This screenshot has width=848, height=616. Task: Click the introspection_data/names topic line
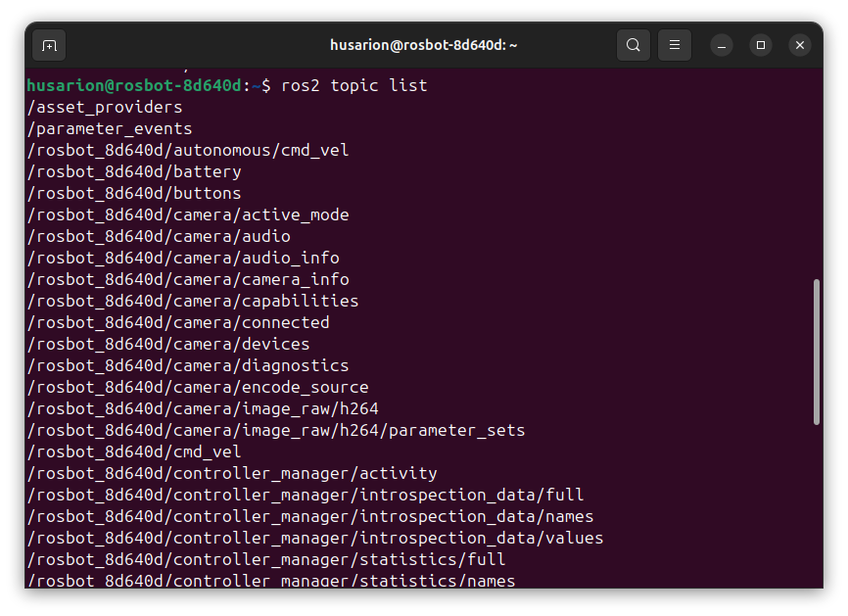310,517
